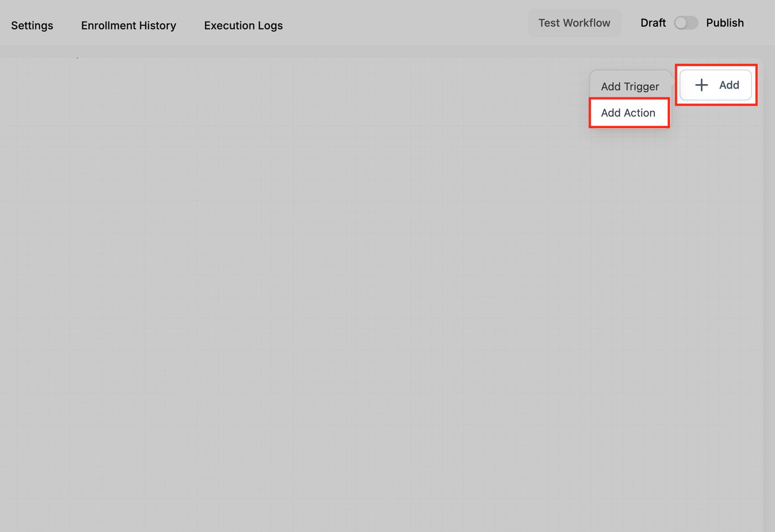The height and width of the screenshot is (532, 775).
Task: Collapse the Add dropdown via Add button
Action: [716, 85]
